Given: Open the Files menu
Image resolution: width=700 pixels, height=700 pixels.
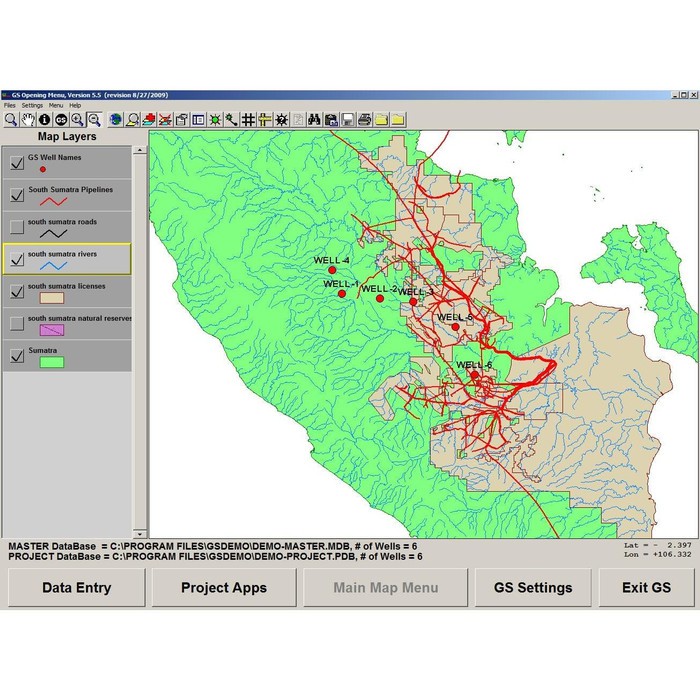Looking at the screenshot, I should point(9,105).
